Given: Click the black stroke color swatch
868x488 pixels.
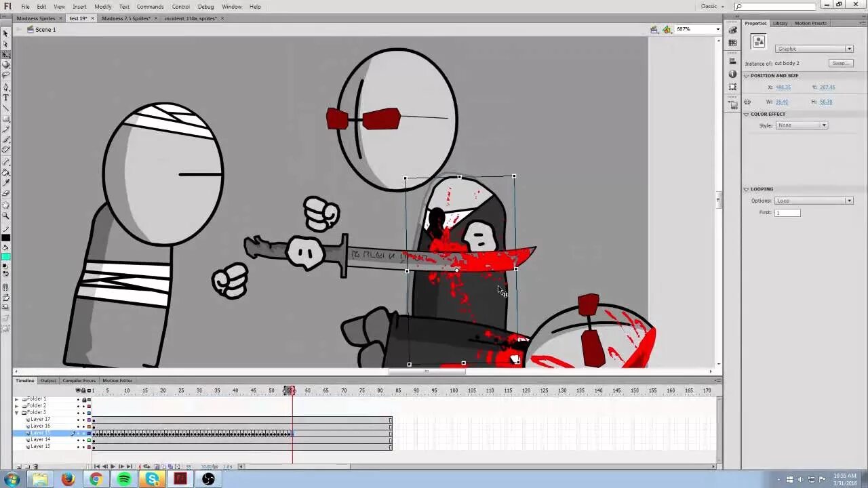Looking at the screenshot, I should coord(5,237).
